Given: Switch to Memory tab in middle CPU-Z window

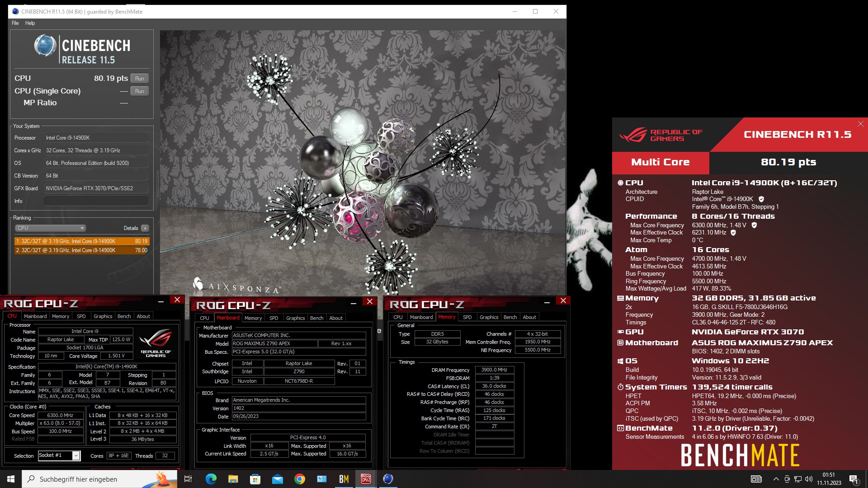Looking at the screenshot, I should click(253, 318).
